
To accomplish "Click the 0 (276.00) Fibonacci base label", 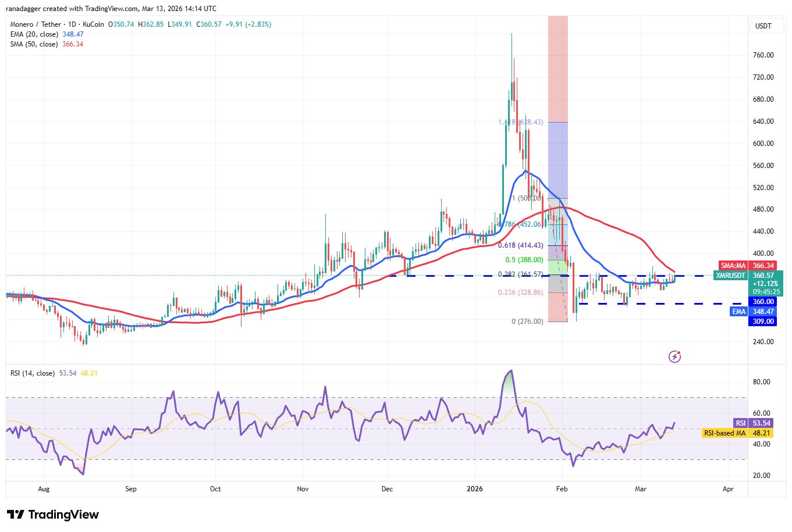I will [527, 322].
